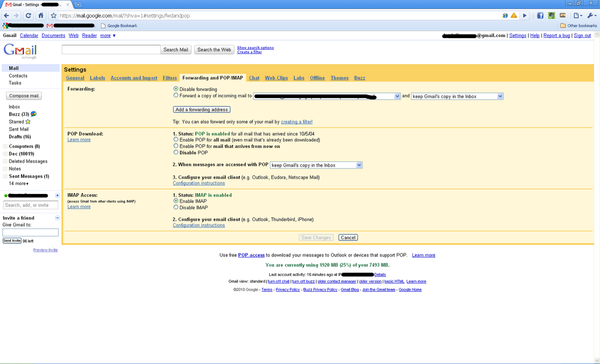Image resolution: width=600 pixels, height=364 pixels.
Task: Click the ruler extension icon
Action: (x=562, y=15)
